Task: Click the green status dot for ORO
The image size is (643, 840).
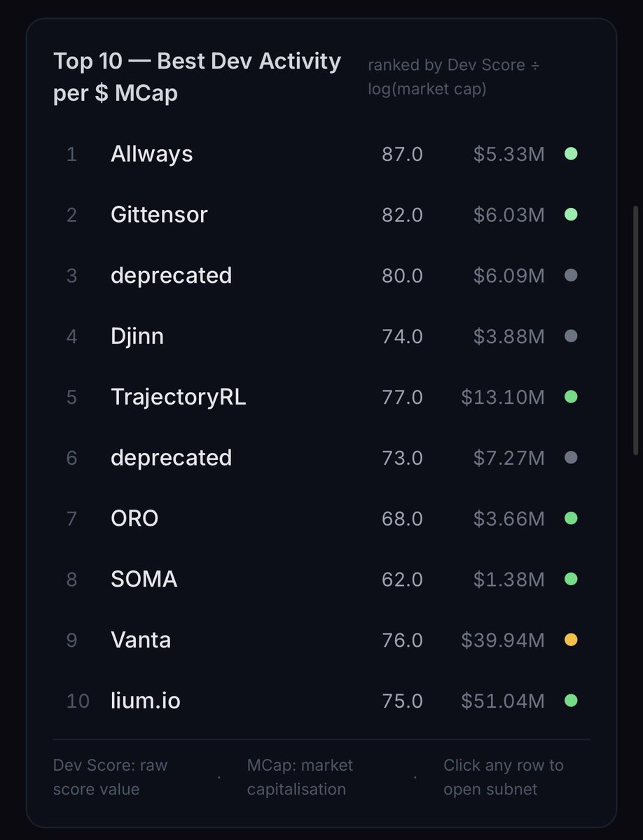Action: coord(571,519)
